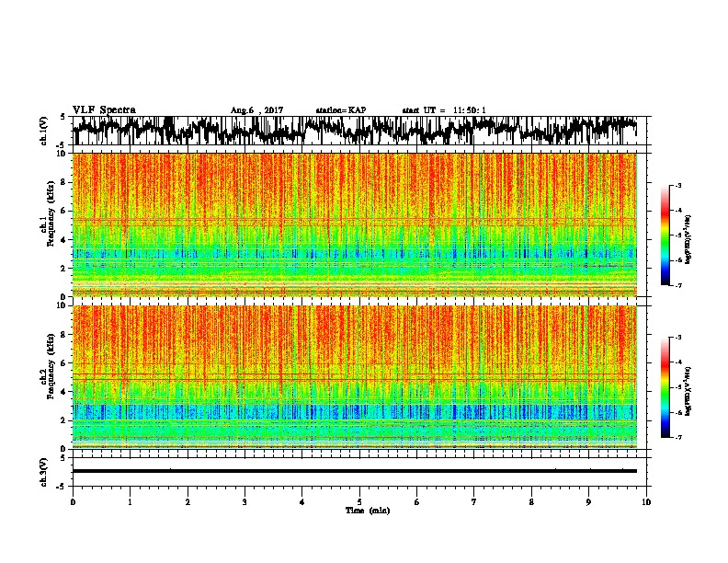Click the ch.1 spectrogram panel
This screenshot has width=728, height=563.
[x=355, y=224]
